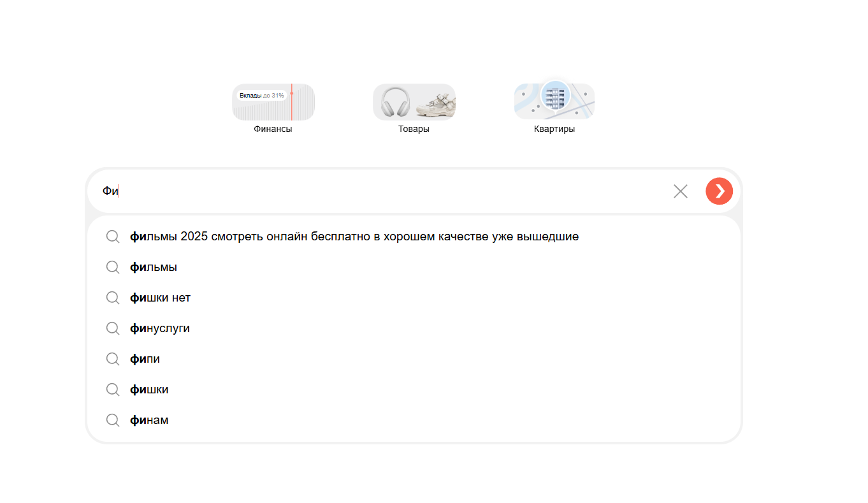Click the magnifier icon beside "финуслуги"

pyautogui.click(x=113, y=328)
